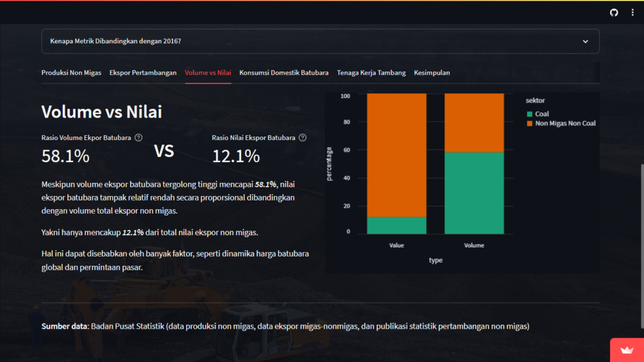The height and width of the screenshot is (362, 644).
Task: Open the GitHub repository icon
Action: pos(614,13)
